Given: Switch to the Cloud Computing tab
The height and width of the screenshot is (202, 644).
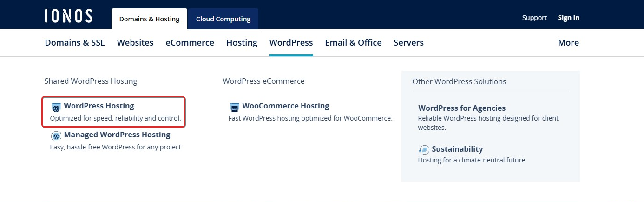Looking at the screenshot, I should (223, 19).
